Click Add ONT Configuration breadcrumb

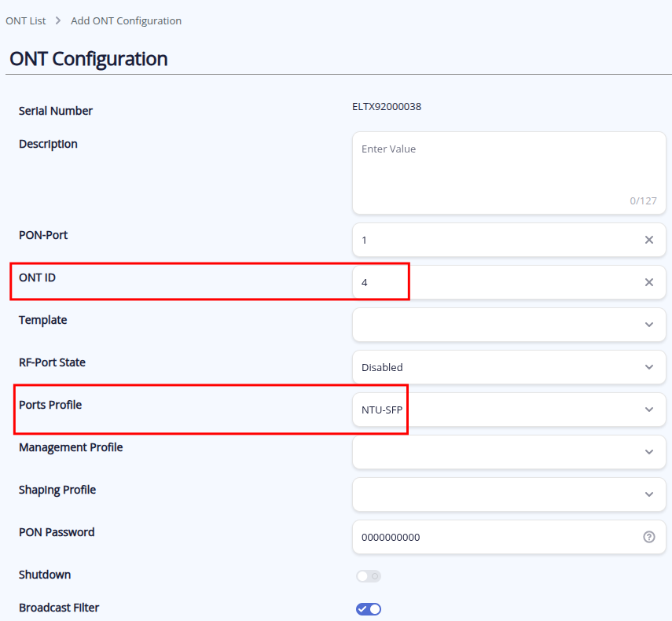pyautogui.click(x=126, y=20)
